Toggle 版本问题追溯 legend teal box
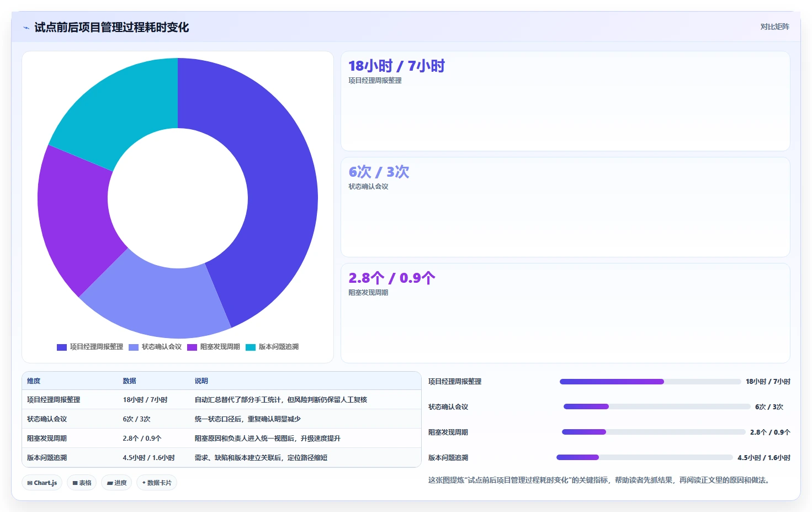Image resolution: width=812 pixels, height=512 pixels. click(x=251, y=347)
